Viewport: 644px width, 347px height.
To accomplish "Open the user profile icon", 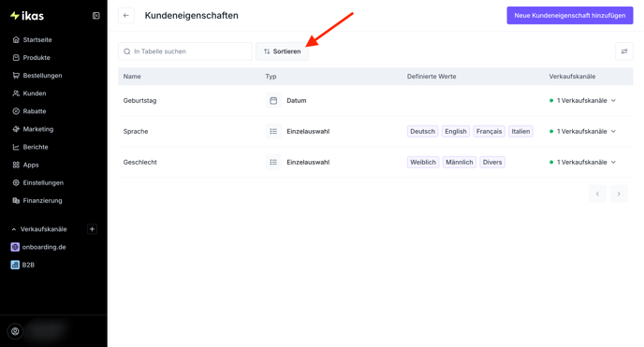I will 15,331.
